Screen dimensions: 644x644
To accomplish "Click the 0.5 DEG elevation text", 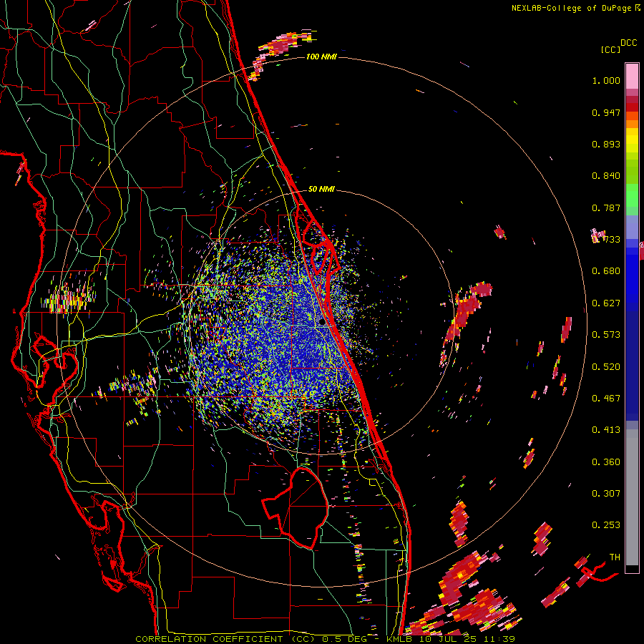I will click(x=344, y=639).
